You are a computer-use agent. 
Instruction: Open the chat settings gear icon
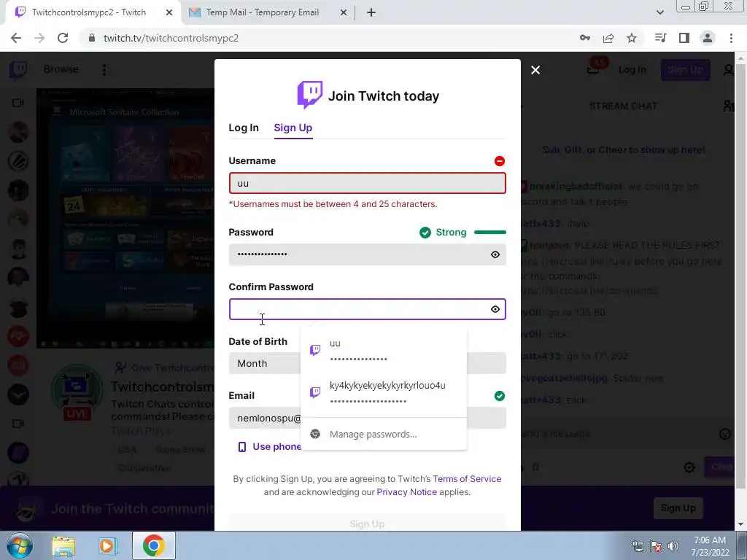click(689, 467)
